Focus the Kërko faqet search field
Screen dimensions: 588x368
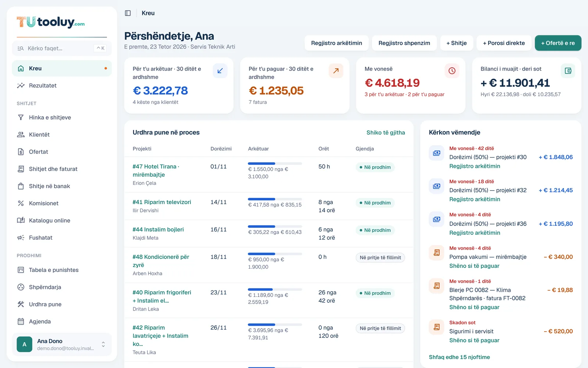[x=62, y=48]
